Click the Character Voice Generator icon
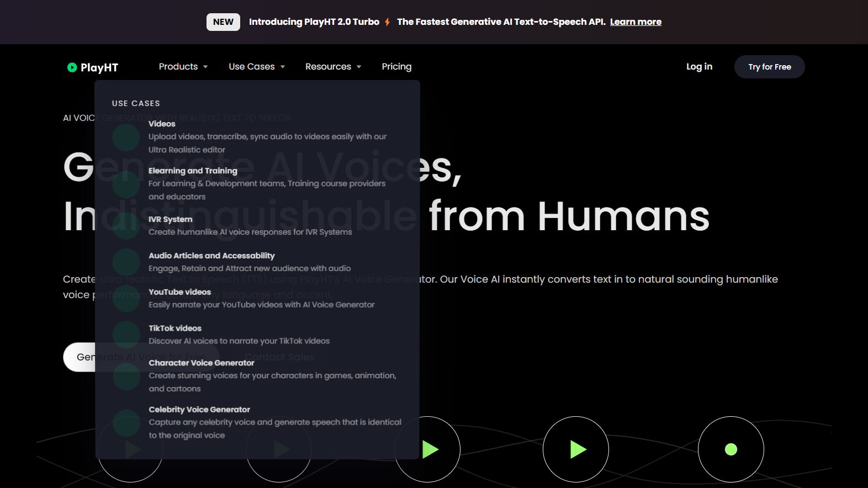The width and height of the screenshot is (868, 488). click(126, 376)
